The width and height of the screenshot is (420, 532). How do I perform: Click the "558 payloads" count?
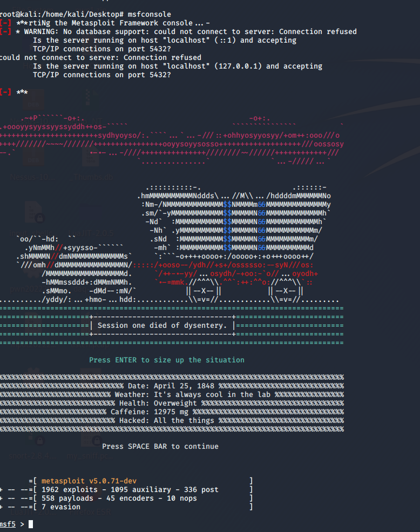coord(67,499)
